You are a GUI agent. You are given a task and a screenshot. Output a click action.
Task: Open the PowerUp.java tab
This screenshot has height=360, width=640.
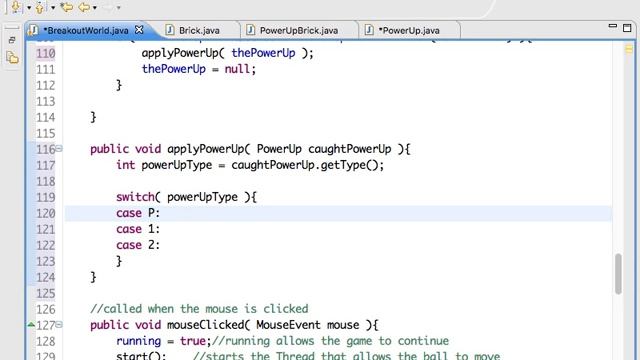click(x=409, y=31)
